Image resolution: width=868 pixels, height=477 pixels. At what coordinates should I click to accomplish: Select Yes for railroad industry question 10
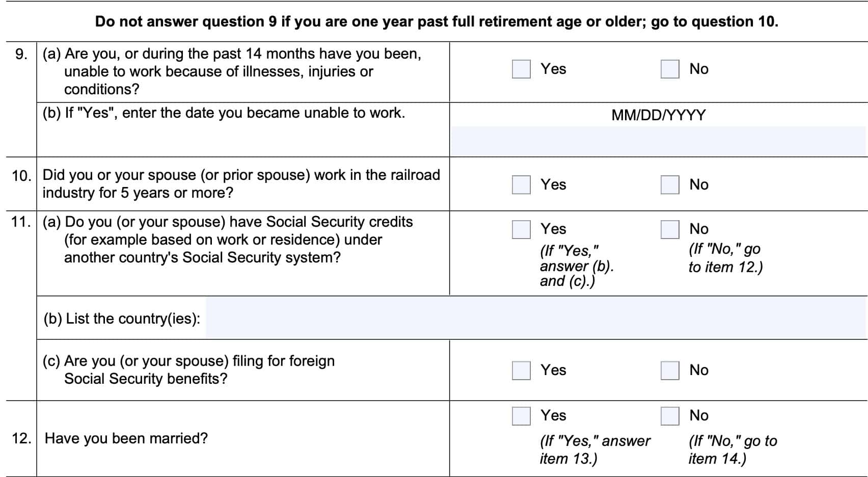pyautogui.click(x=521, y=184)
